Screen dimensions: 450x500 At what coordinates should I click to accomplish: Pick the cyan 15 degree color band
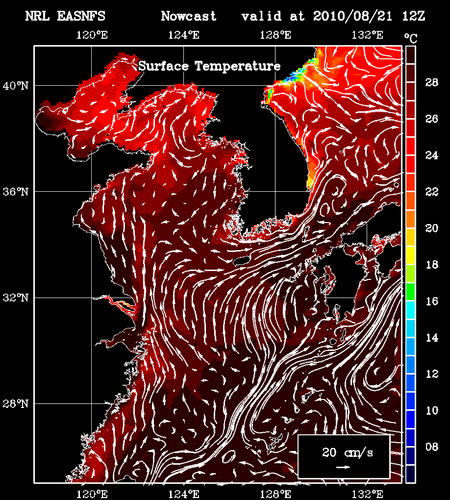click(x=410, y=310)
